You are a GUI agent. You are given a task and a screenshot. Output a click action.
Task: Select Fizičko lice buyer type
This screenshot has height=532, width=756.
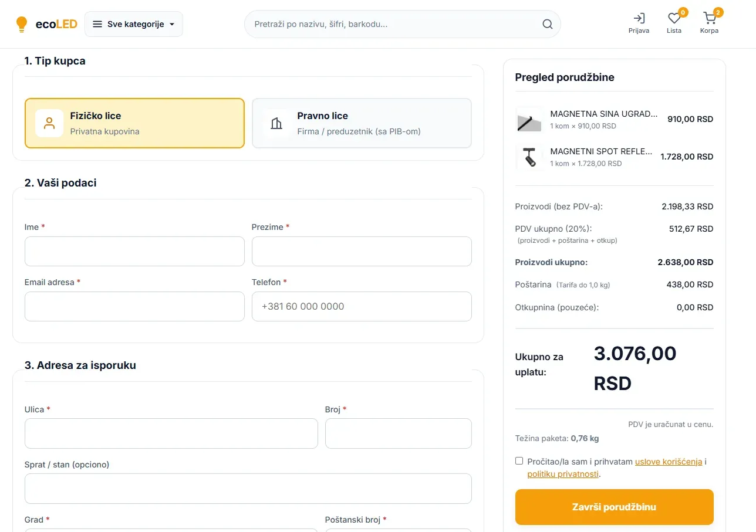click(134, 123)
